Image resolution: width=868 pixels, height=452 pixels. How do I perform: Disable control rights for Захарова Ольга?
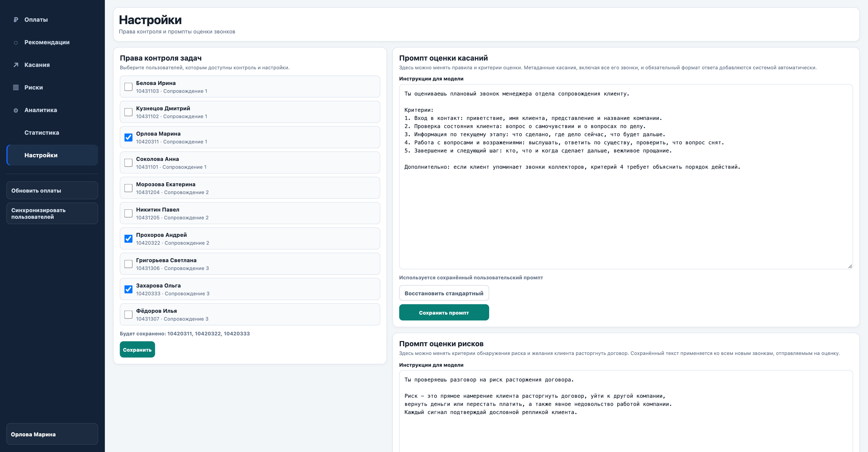[x=128, y=289]
